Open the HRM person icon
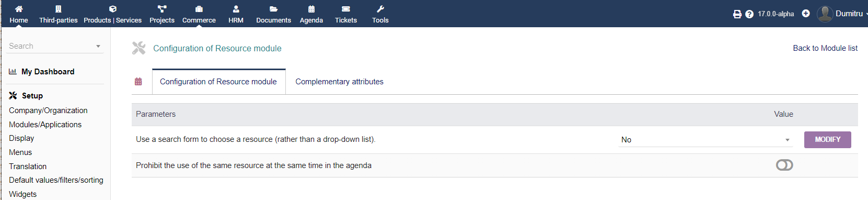Screen dimensions: 868x200 click(x=236, y=9)
